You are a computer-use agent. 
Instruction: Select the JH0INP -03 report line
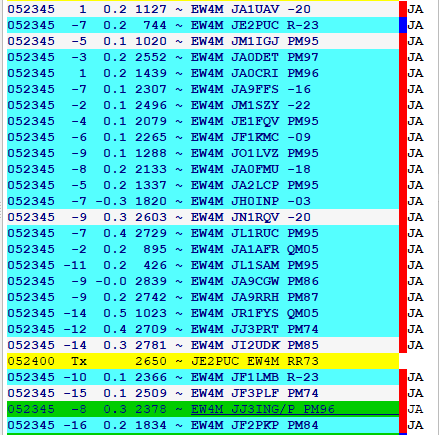[203, 201]
